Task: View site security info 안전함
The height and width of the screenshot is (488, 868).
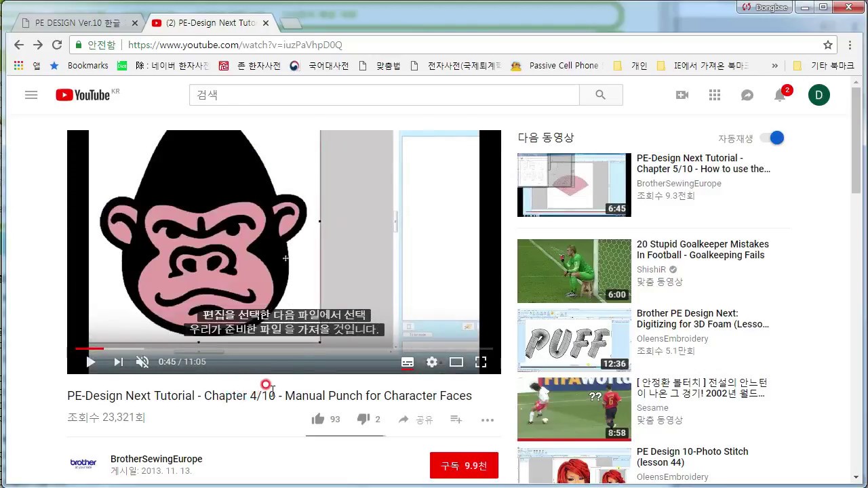Action: tap(96, 45)
